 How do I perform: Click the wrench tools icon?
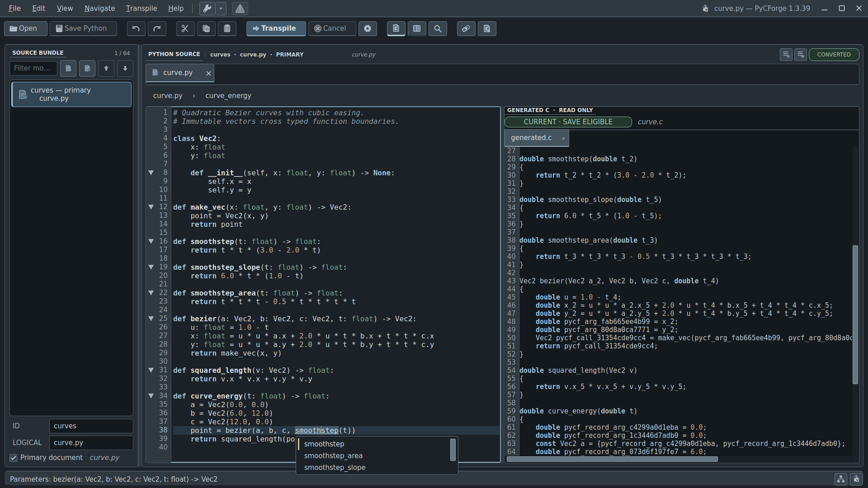tap(207, 8)
